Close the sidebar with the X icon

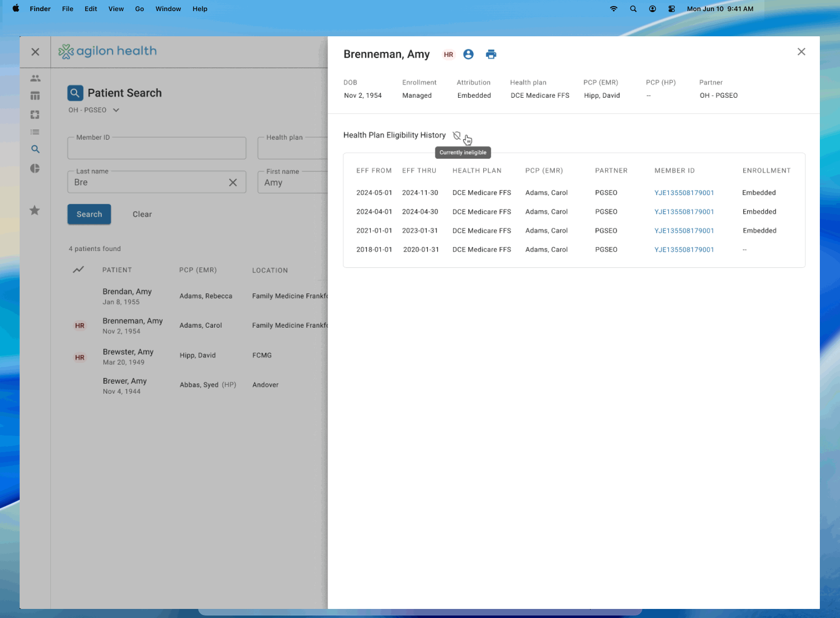[35, 52]
